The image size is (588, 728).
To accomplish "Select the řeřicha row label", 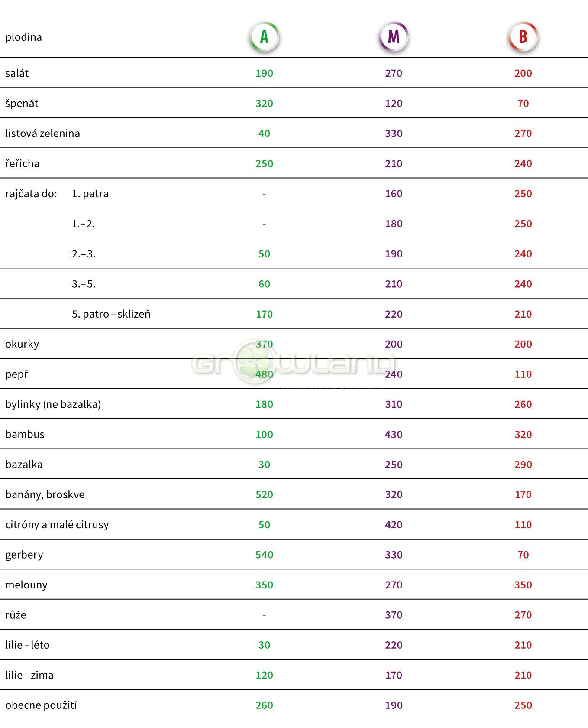I will (22, 164).
